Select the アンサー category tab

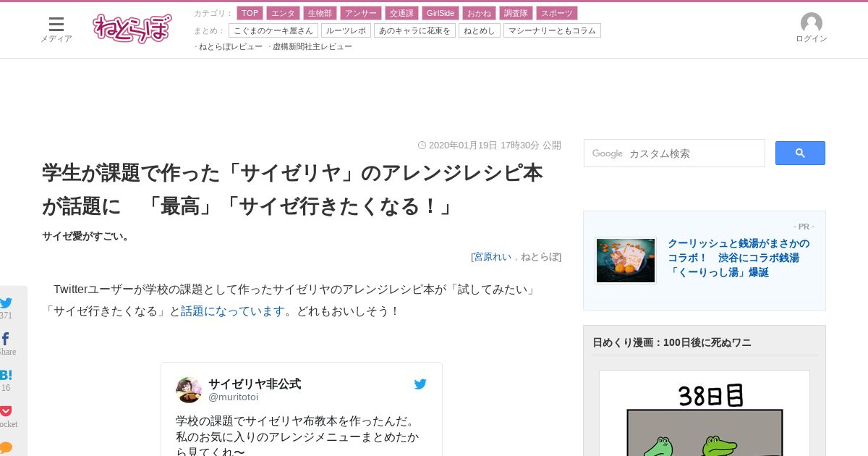click(x=360, y=13)
